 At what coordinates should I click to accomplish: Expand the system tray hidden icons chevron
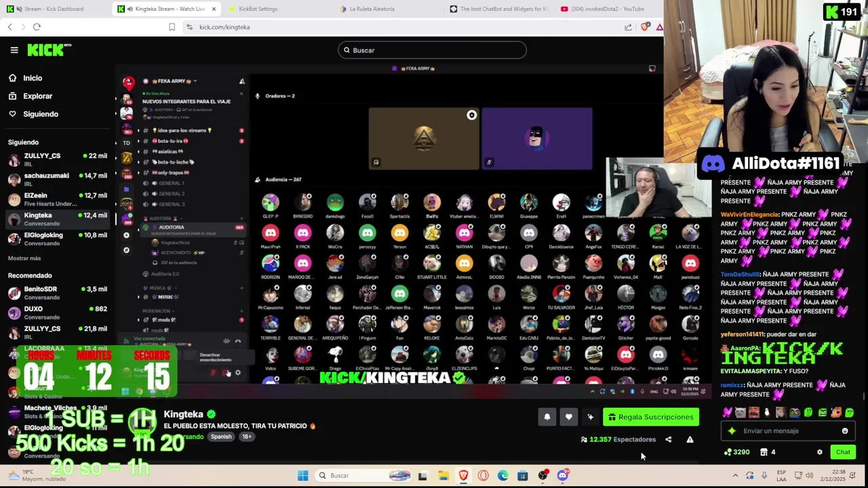(735, 476)
